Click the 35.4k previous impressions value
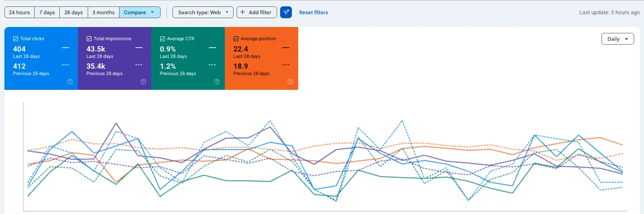Screen dimensions: 644x214 [95, 66]
